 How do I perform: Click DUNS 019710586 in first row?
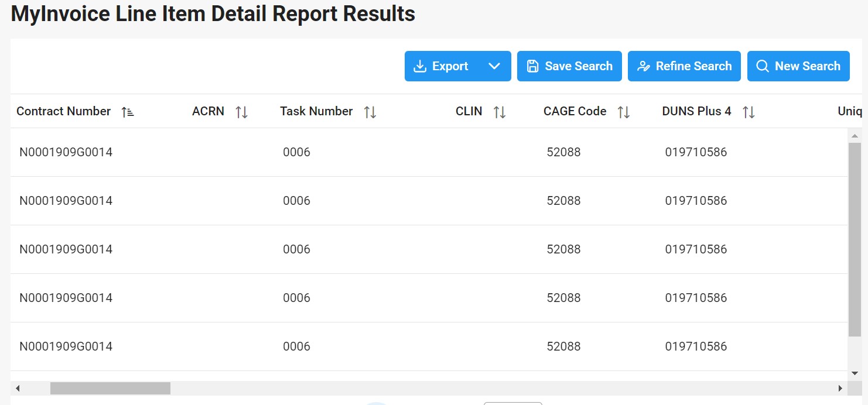pos(696,152)
